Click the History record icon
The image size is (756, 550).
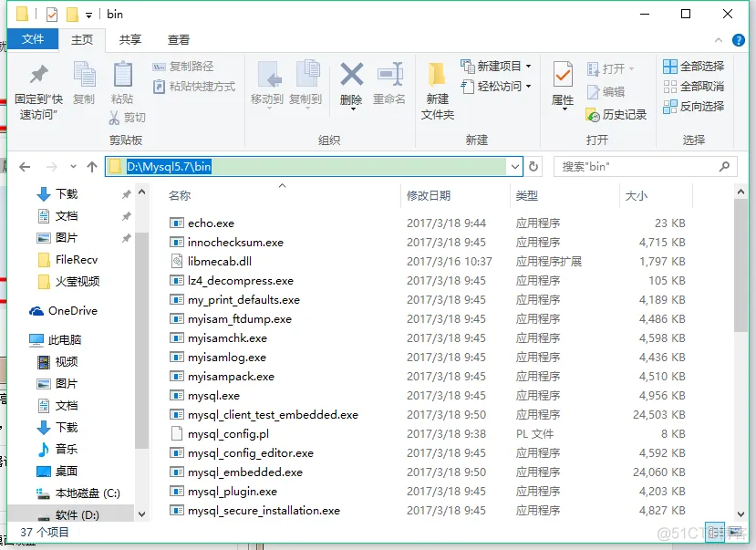tap(592, 115)
